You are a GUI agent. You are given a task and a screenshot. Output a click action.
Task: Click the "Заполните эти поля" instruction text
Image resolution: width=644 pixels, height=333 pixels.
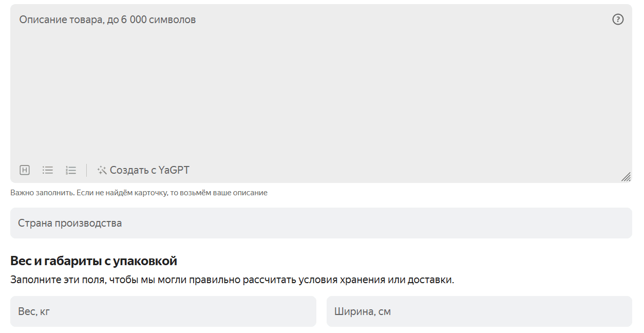[232, 280]
